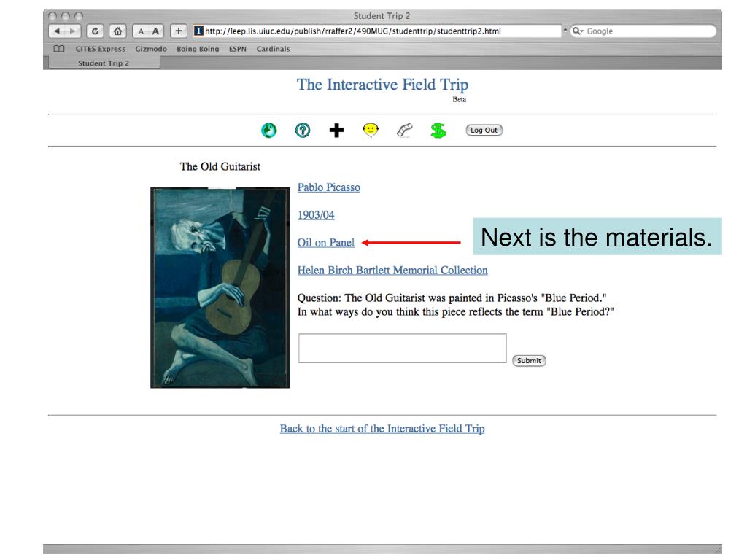Click the site favicon in the address bar
Viewport: 747px width, 560px height.
(198, 31)
